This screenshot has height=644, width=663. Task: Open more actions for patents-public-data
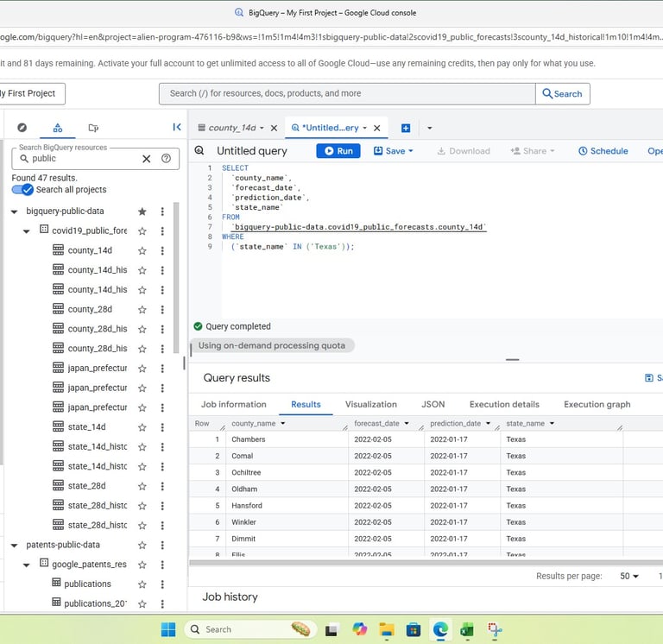pos(162,545)
